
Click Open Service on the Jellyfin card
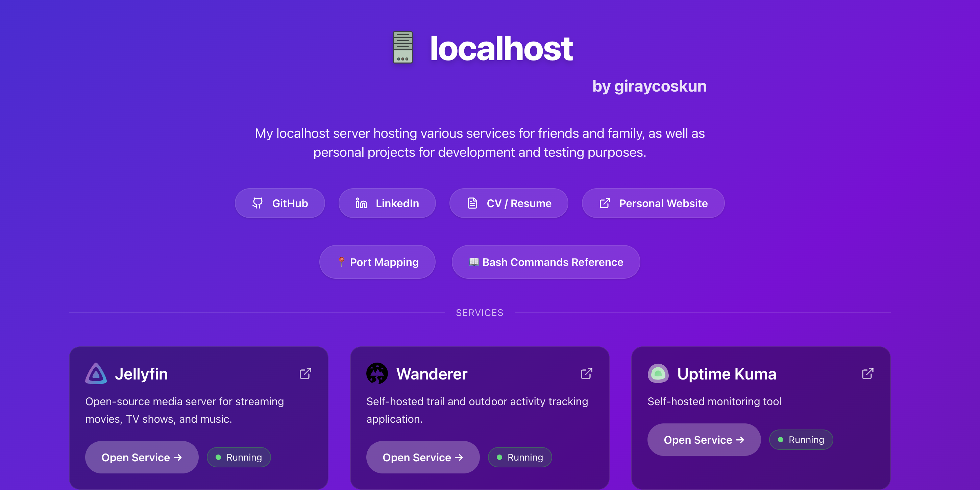pos(142,457)
